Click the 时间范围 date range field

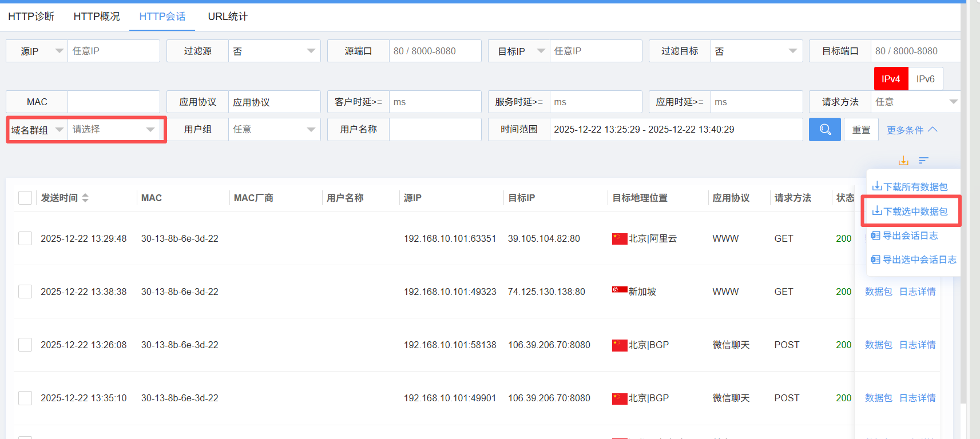(x=675, y=130)
